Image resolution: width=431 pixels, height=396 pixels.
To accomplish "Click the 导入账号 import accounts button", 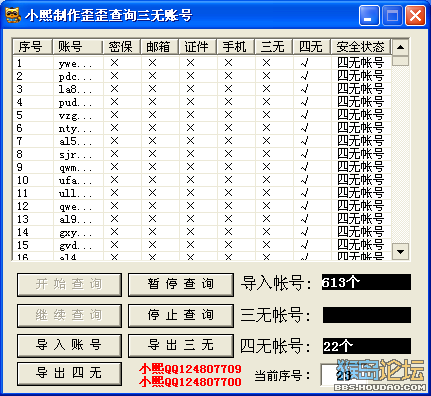I will click(69, 345).
